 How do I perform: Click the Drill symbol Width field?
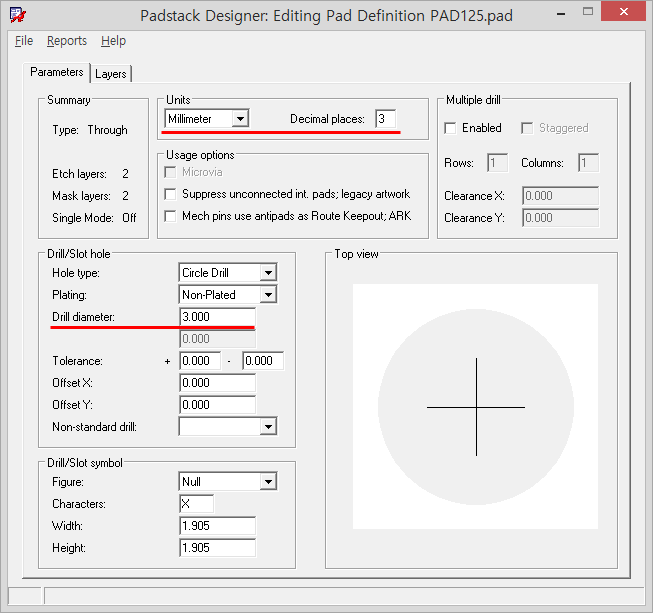tap(217, 526)
